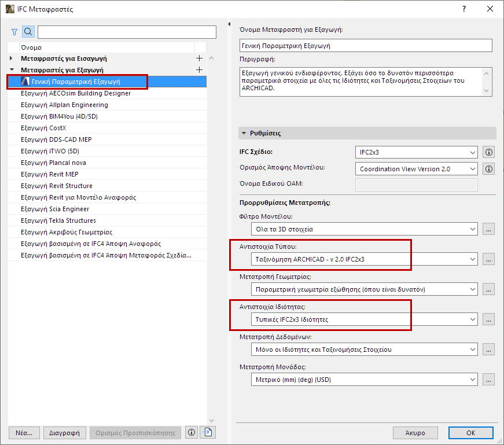504x445 pixels.
Task: Close the IFC Μεταφραστές dialog
Action: point(490,9)
